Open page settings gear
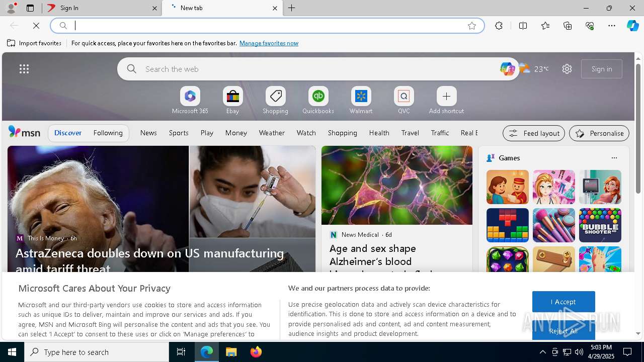The image size is (644, 362). click(567, 69)
